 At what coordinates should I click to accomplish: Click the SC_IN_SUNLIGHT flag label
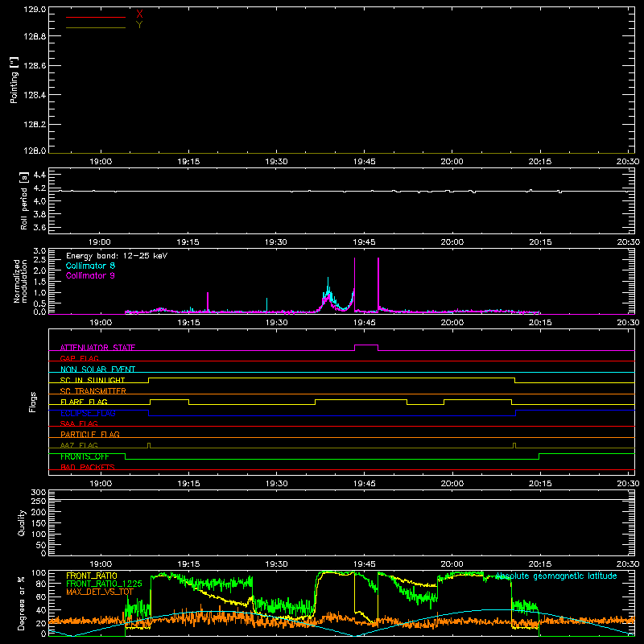tap(93, 380)
